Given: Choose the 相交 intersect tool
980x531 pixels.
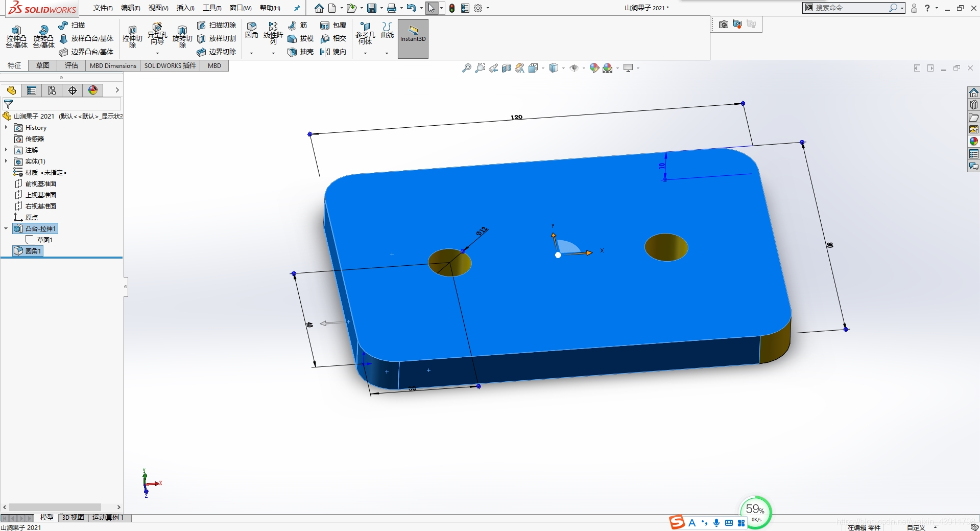Looking at the screenshot, I should [x=333, y=38].
